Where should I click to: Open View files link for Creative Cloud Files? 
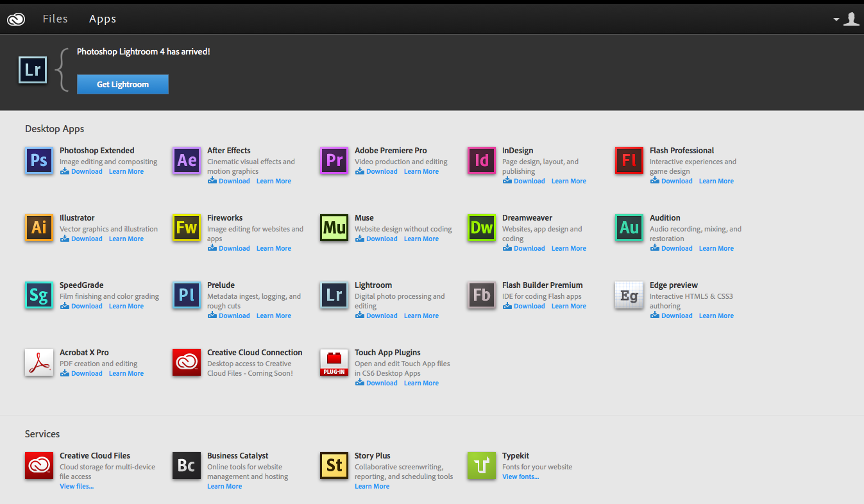click(76, 486)
